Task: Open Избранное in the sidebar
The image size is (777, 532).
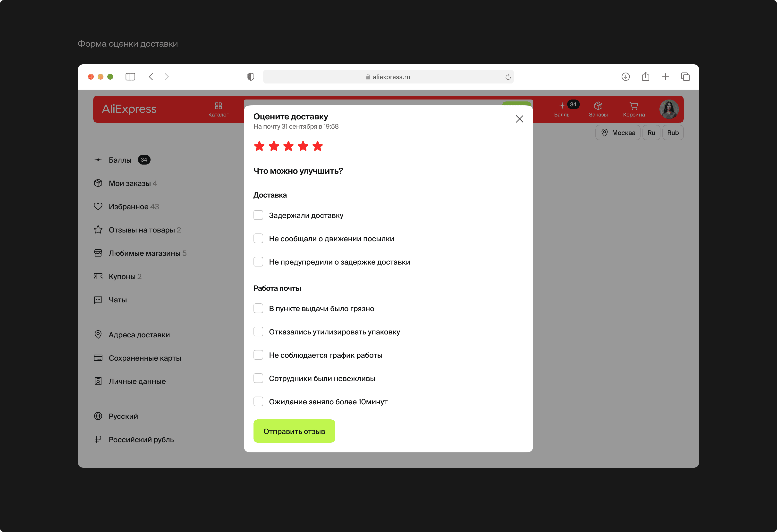Action: [x=126, y=207]
